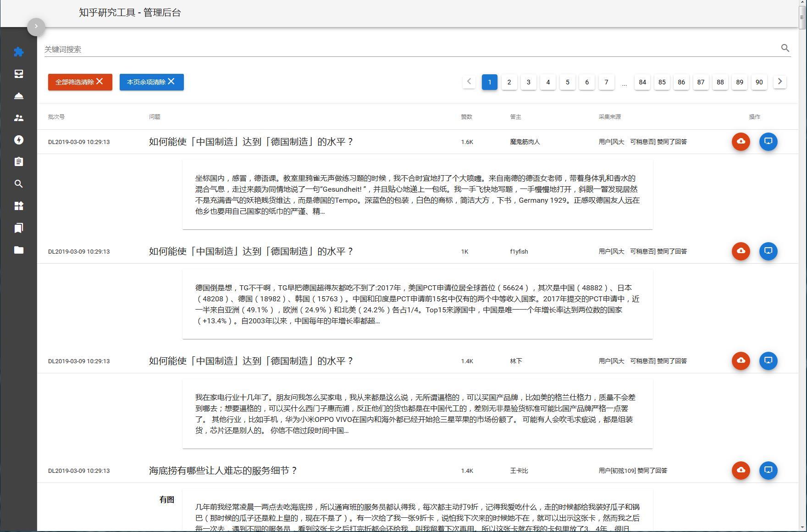Viewport: 807px width, 532px height.
Task: Open question 海底捞有哪些让人难忘的服务细节？
Action: pyautogui.click(x=223, y=471)
